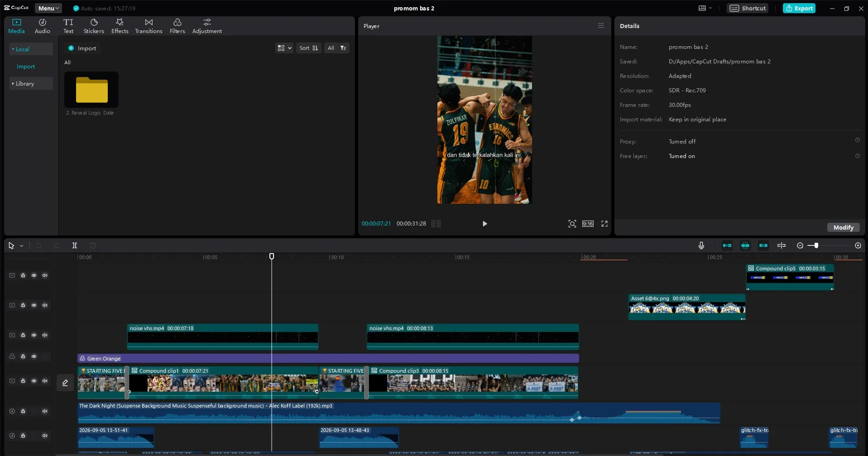This screenshot has width=868, height=456.
Task: Mute the Dark Night music track
Action: [45, 411]
